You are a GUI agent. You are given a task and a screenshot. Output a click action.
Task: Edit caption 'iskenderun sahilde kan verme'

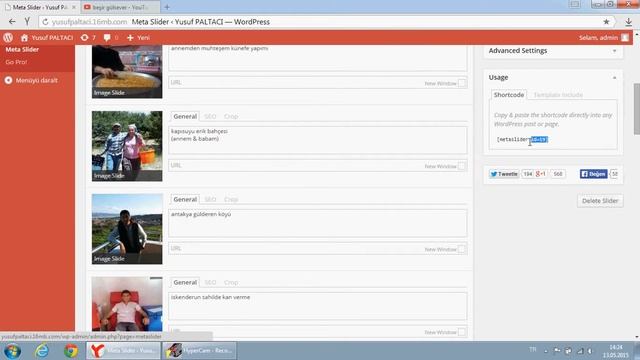coord(318,306)
